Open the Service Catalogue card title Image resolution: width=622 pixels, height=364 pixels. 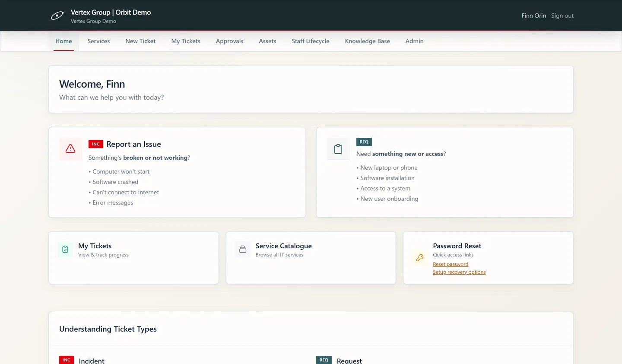284,246
